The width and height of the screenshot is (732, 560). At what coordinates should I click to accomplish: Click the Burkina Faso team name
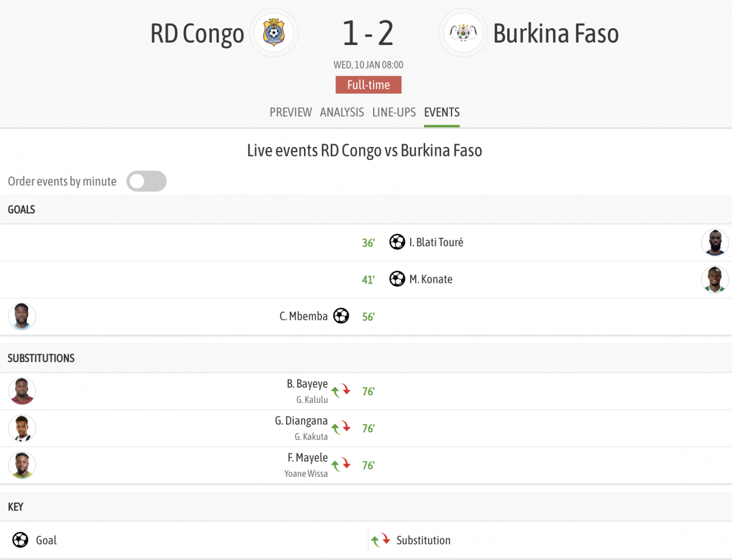[556, 34]
